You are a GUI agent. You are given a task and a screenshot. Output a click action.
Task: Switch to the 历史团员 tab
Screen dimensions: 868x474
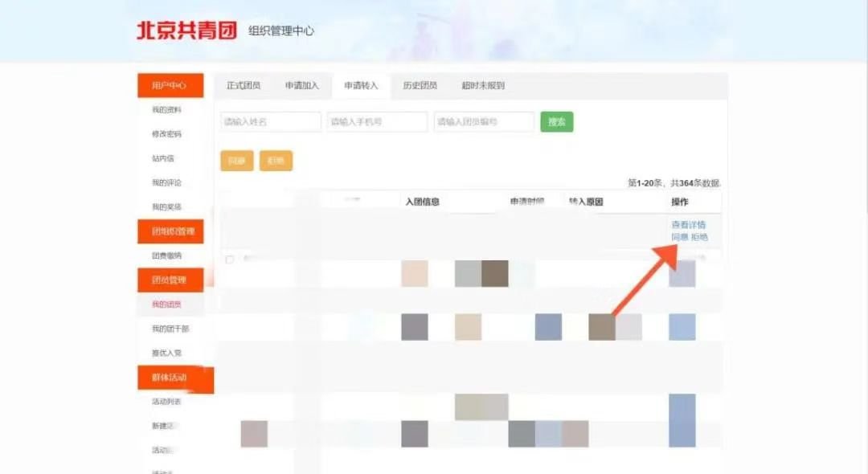point(420,86)
